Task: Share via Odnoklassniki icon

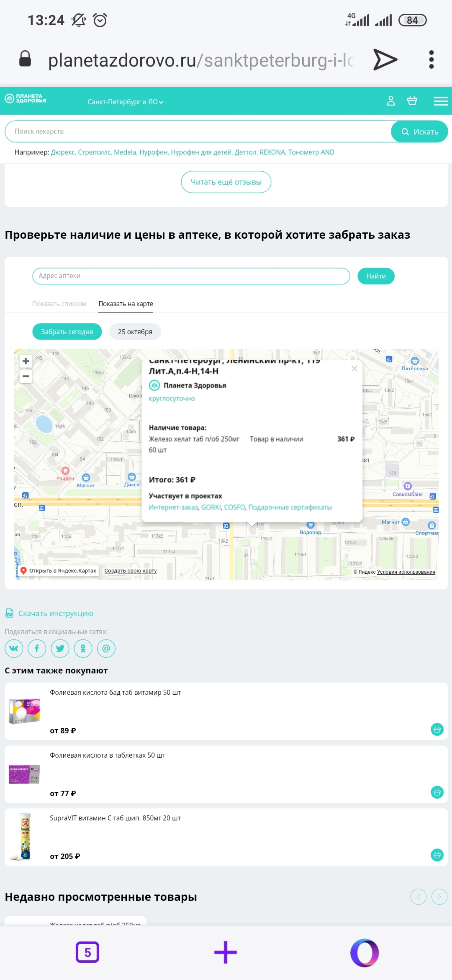Action: [x=83, y=648]
